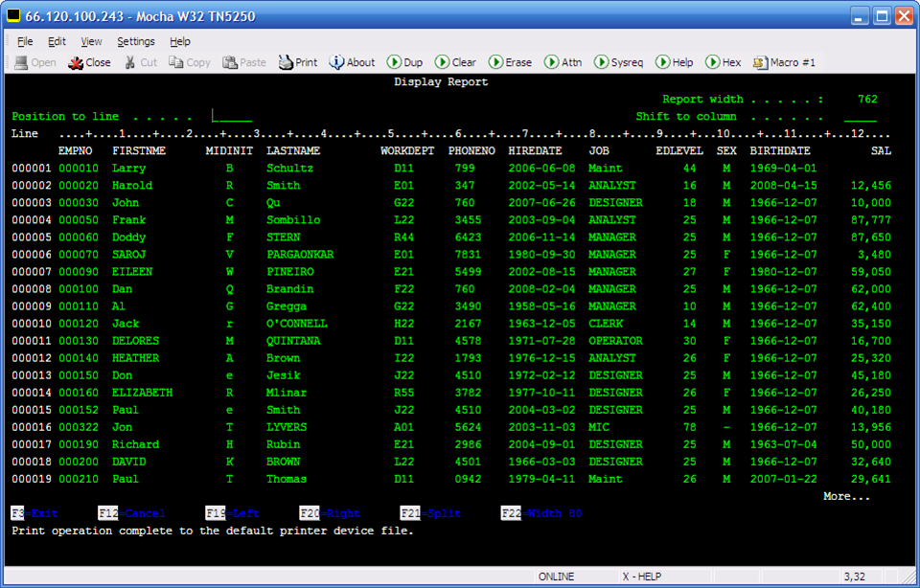Screen dimensions: 920x588
Task: Select last name QUINTANA
Action: [x=293, y=341]
